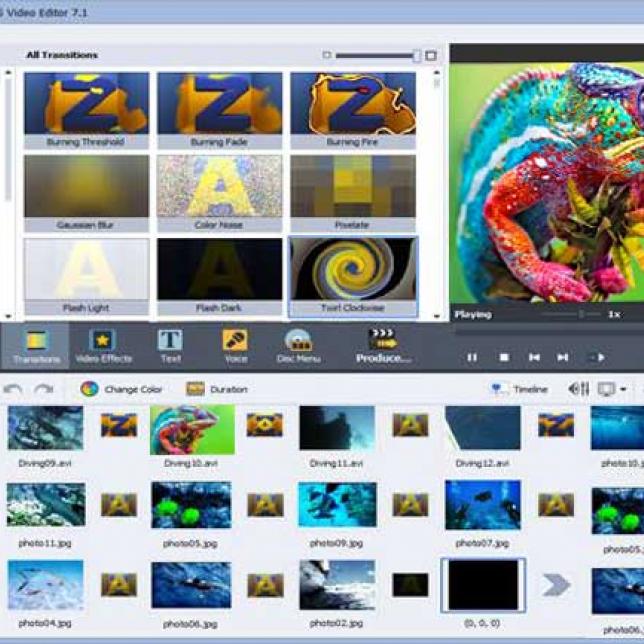Click transition between photo09.jpg and photo07.jpg
Viewport: 644px width, 644px height.
click(410, 504)
